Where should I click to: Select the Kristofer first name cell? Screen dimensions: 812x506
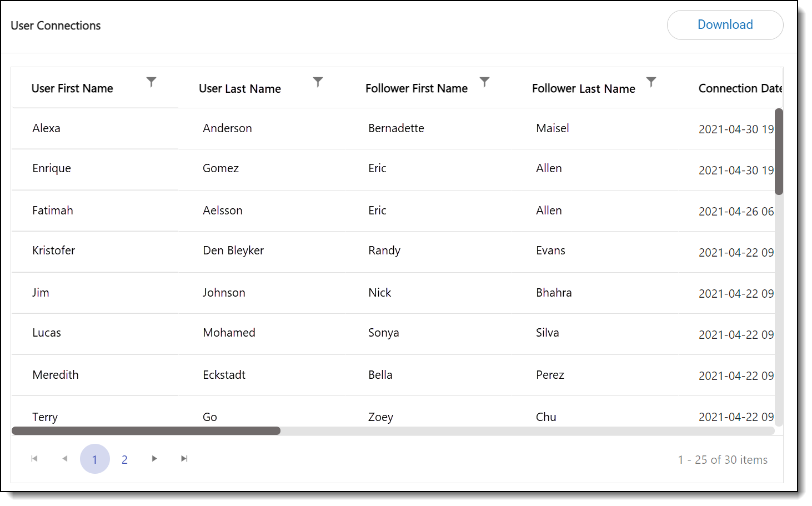(53, 251)
